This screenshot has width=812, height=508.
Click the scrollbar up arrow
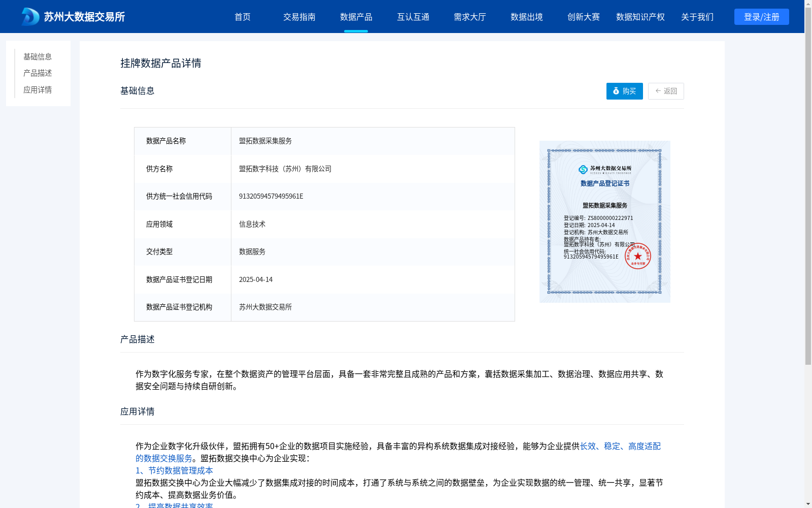click(x=808, y=4)
